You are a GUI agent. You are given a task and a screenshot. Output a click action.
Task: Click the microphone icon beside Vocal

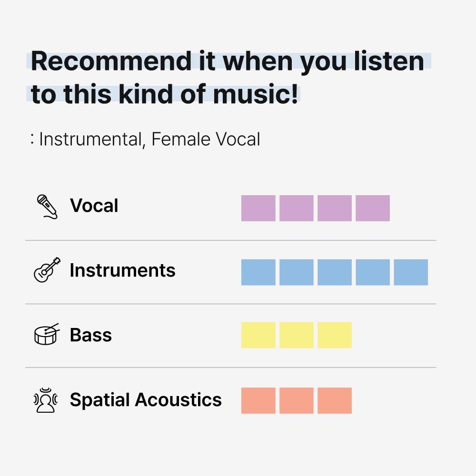point(47,207)
